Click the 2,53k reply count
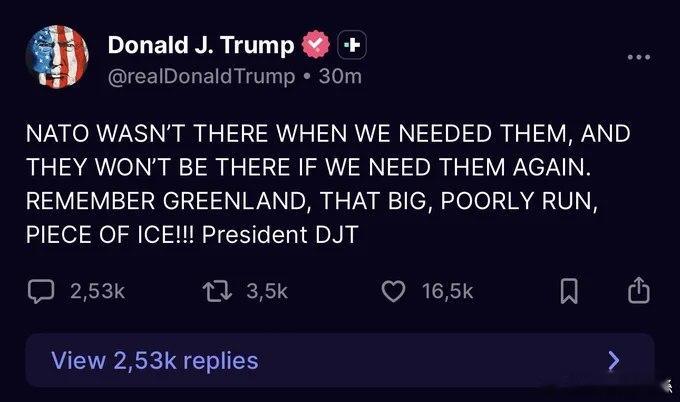This screenshot has width=680, height=402. point(98,291)
